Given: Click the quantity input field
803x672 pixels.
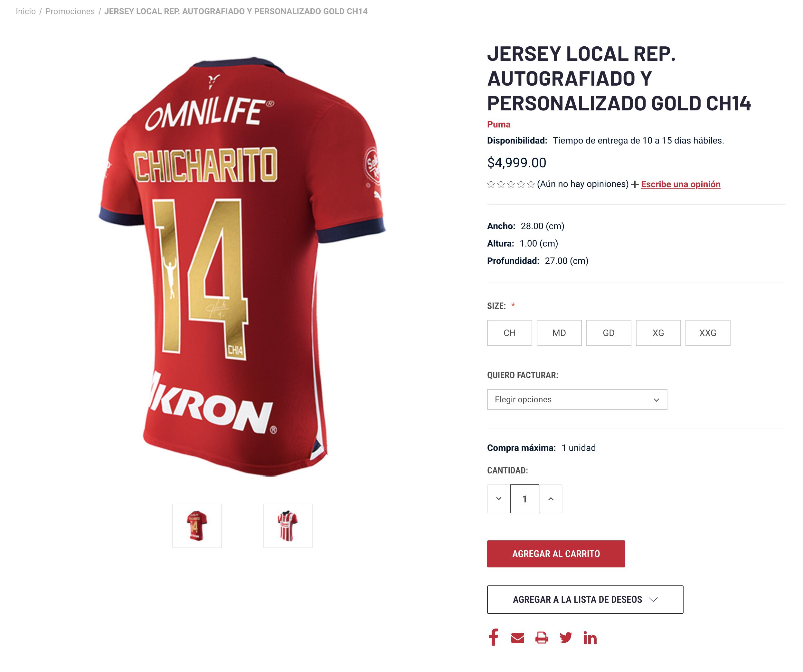Looking at the screenshot, I should (524, 499).
